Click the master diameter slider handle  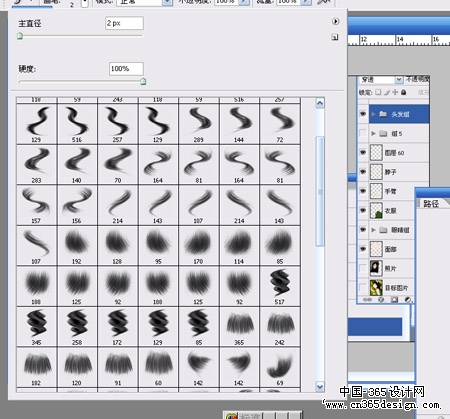(20, 36)
